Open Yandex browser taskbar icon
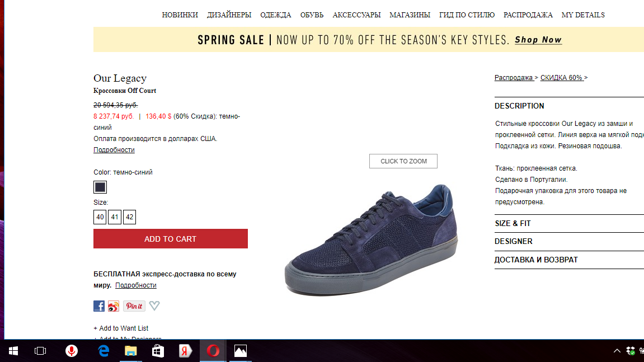 pos(185,351)
